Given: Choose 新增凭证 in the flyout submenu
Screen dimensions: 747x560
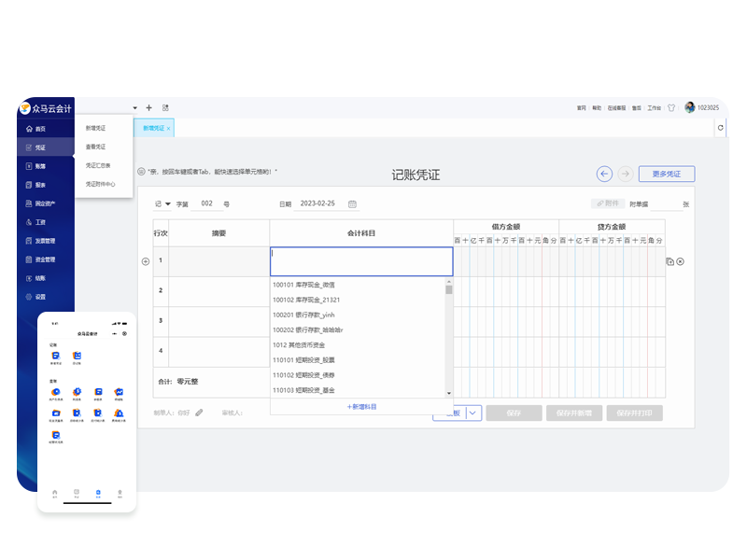Looking at the screenshot, I should coord(96,128).
